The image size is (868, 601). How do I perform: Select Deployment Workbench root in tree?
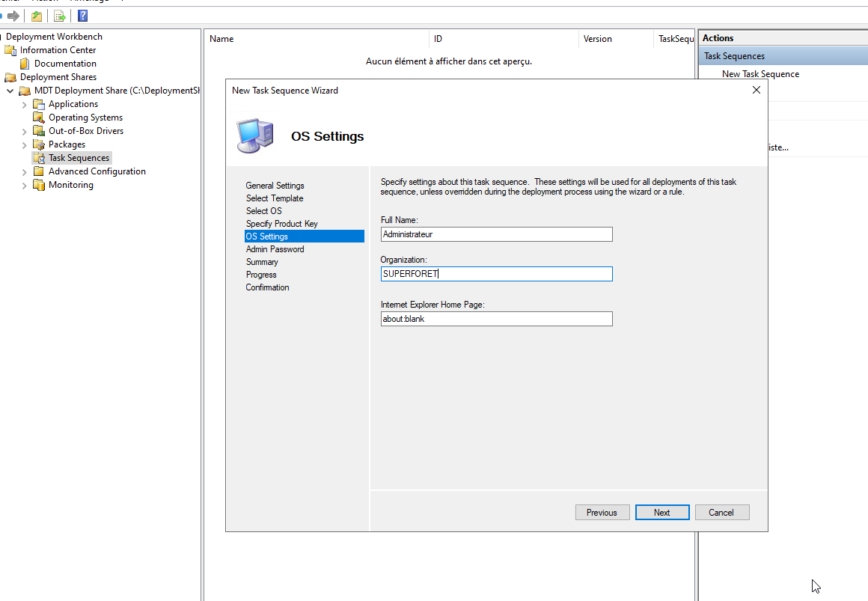(54, 37)
